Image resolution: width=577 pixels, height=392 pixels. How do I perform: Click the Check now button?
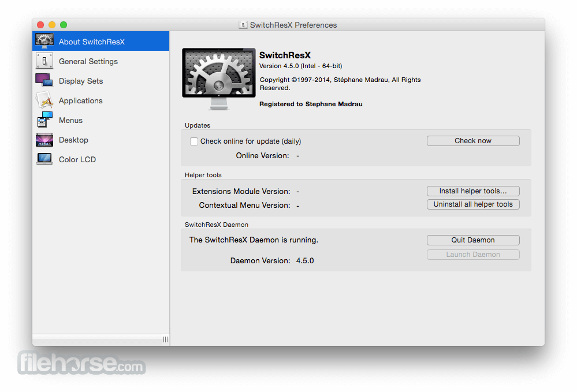pos(473,141)
